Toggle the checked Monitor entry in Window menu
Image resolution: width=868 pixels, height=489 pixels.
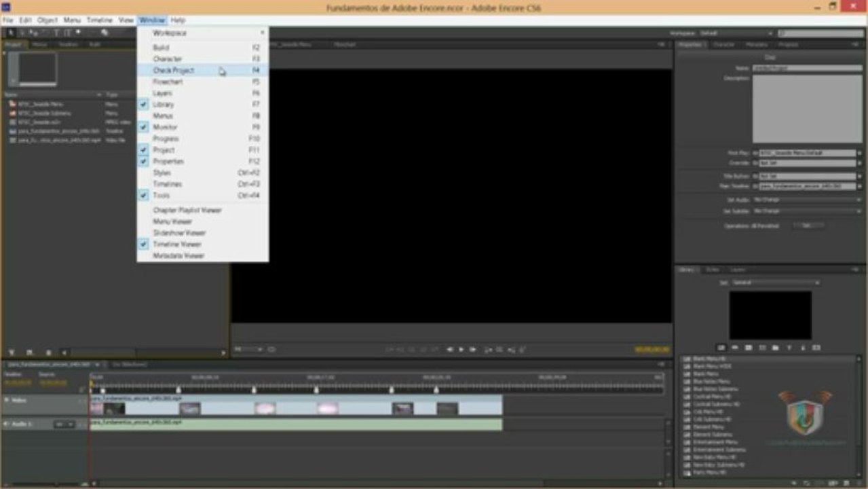[202, 127]
